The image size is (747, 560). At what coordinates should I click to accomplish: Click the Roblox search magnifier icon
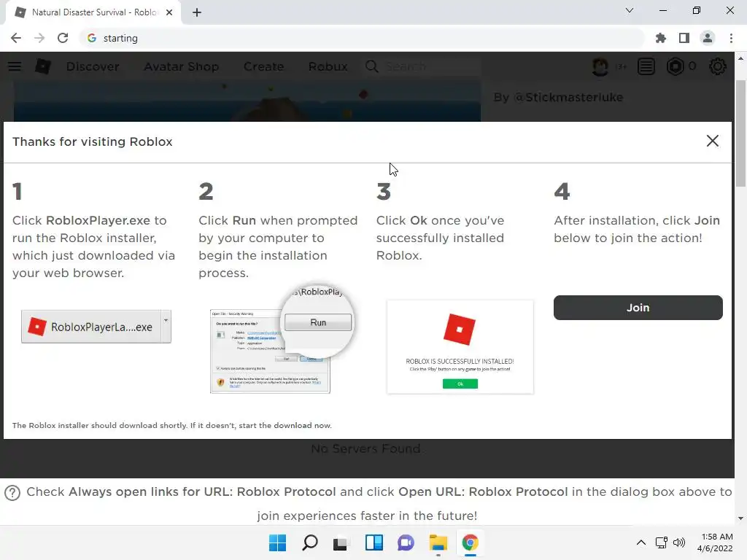pyautogui.click(x=372, y=66)
